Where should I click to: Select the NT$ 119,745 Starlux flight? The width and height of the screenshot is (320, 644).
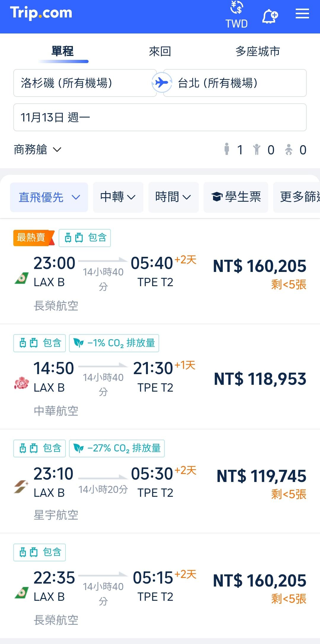261,476
